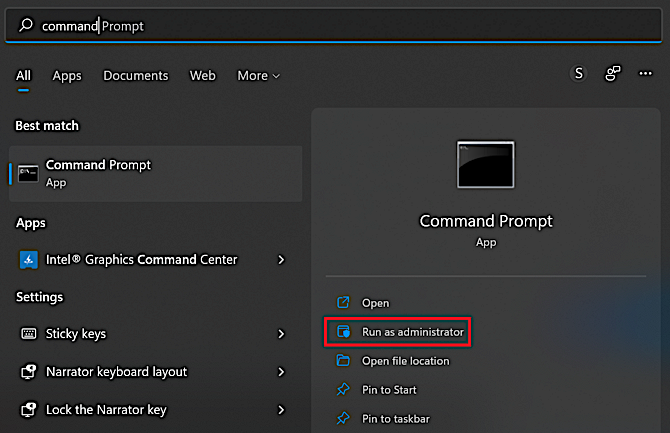This screenshot has width=670, height=433.
Task: Expand the Sticky keys result arrow
Action: [x=281, y=334]
